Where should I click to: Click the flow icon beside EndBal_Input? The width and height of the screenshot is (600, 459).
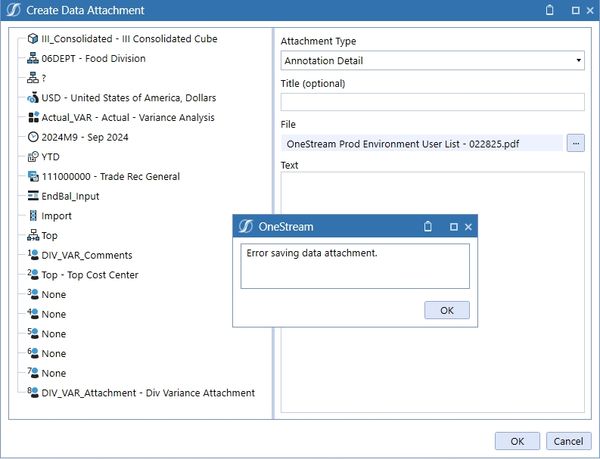coord(33,196)
